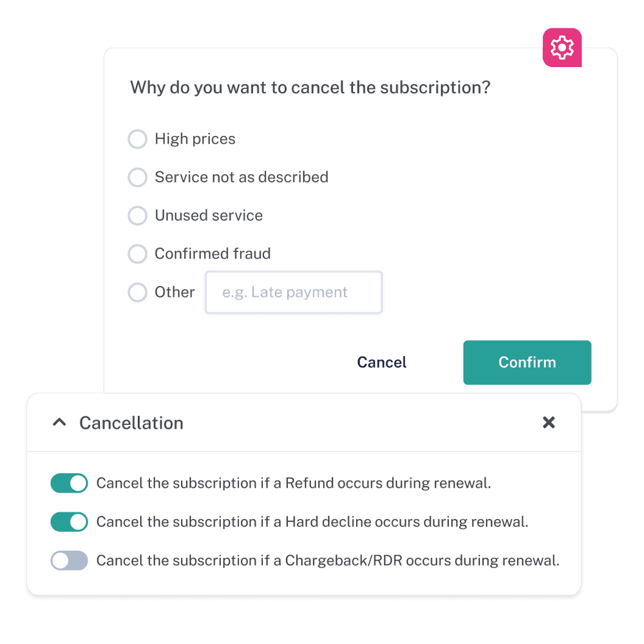Image resolution: width=644 pixels, height=644 pixels.
Task: Enable the Chargeback/RDR cancellation toggle
Action: point(69,560)
